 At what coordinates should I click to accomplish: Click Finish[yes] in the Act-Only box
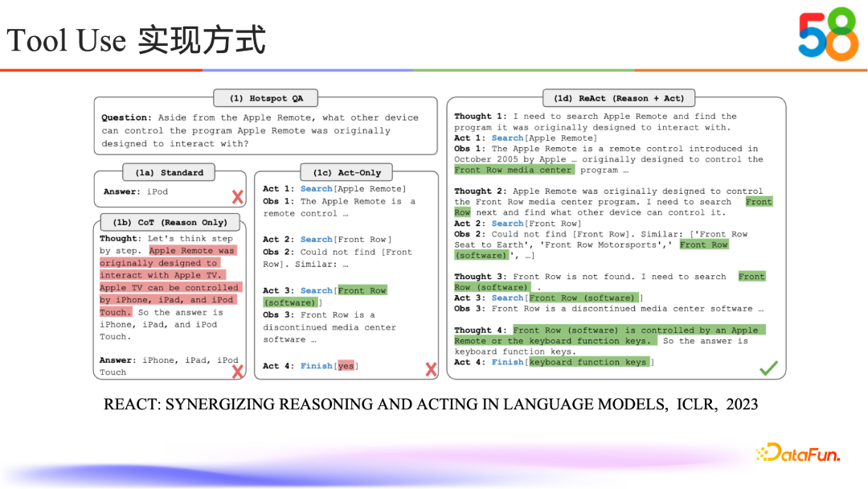[328, 366]
